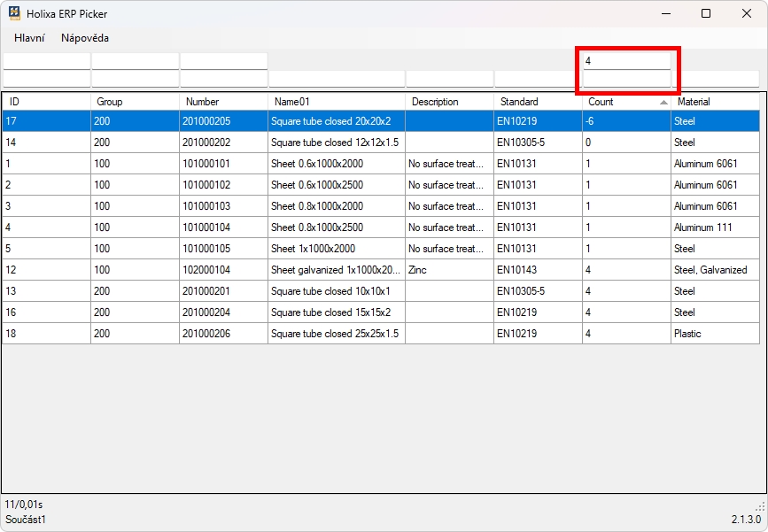The width and height of the screenshot is (768, 532).
Task: Maximize the Holixa ERP Picker window
Action: coord(705,13)
